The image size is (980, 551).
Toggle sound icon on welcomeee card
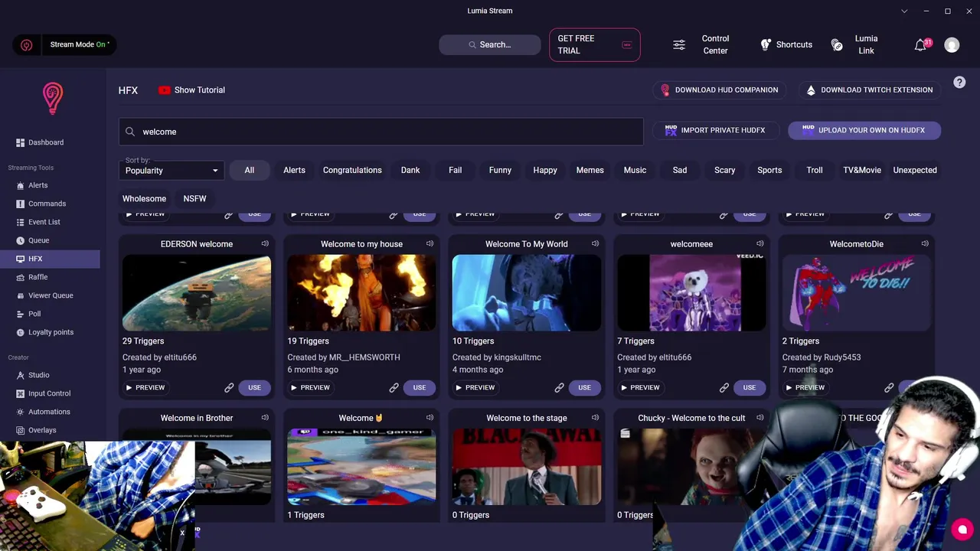pos(759,244)
